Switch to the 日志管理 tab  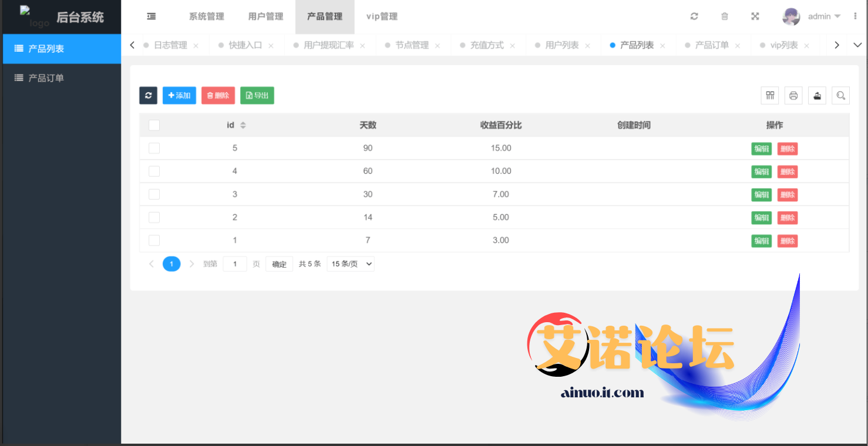click(170, 45)
